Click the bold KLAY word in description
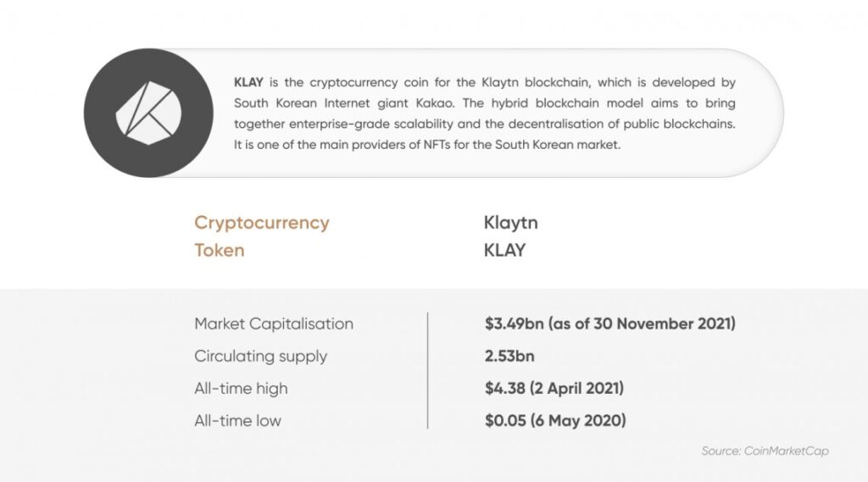868x482 pixels. [x=248, y=83]
